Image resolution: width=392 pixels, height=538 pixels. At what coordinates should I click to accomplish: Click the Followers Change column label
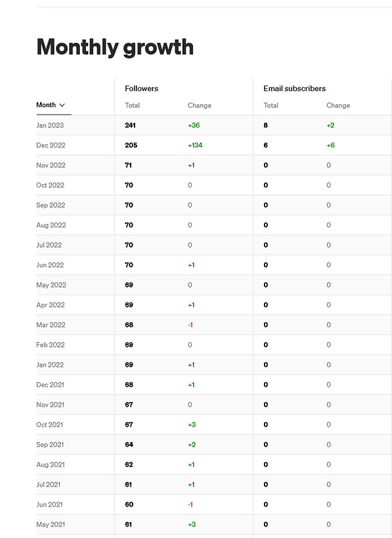point(200,105)
